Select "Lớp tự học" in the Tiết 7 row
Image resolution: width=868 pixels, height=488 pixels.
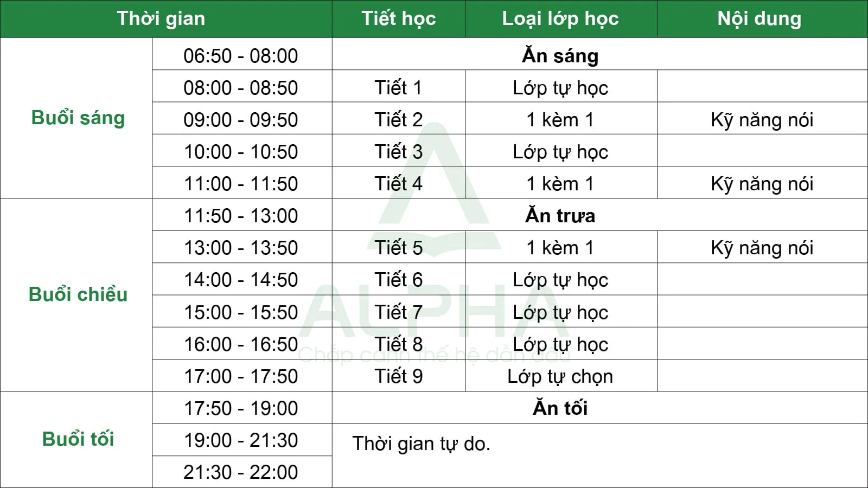coord(560,312)
